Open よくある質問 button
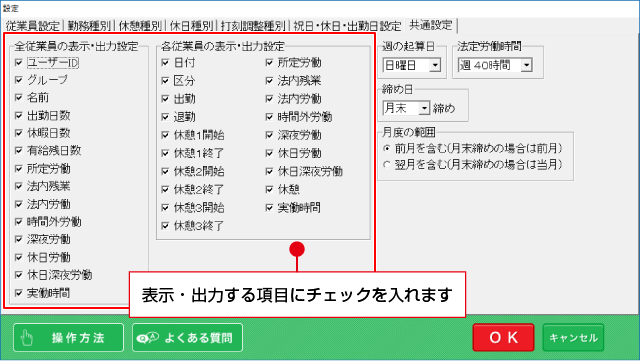 [187, 338]
